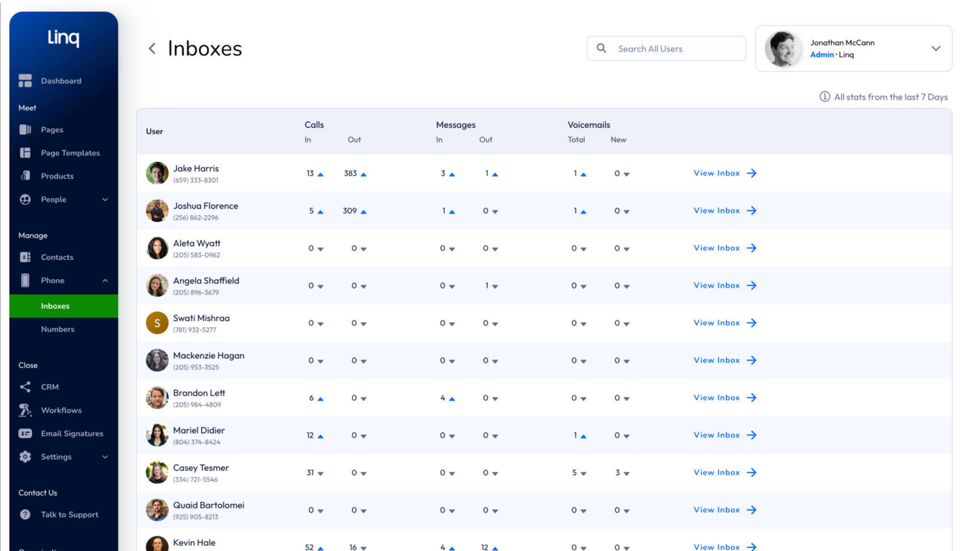
Task: Select Numbers in the Phone submenu
Action: (x=57, y=329)
